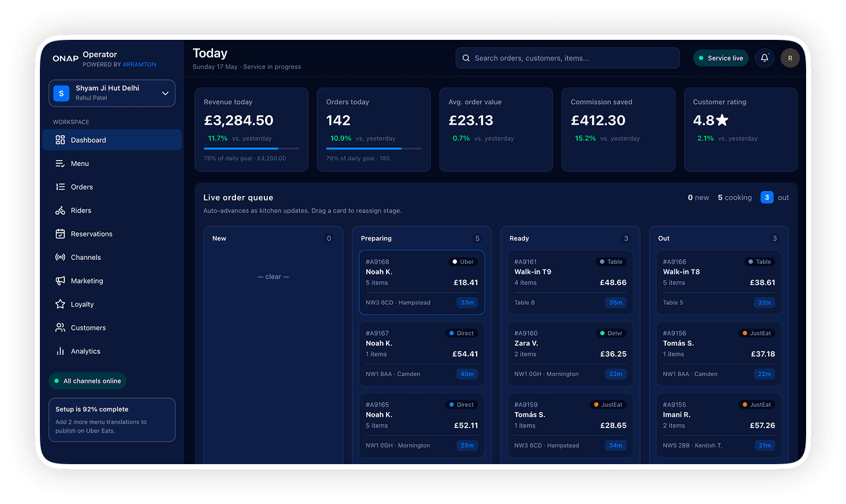
Task: Click the 35m timer on #A9161
Action: click(x=616, y=302)
